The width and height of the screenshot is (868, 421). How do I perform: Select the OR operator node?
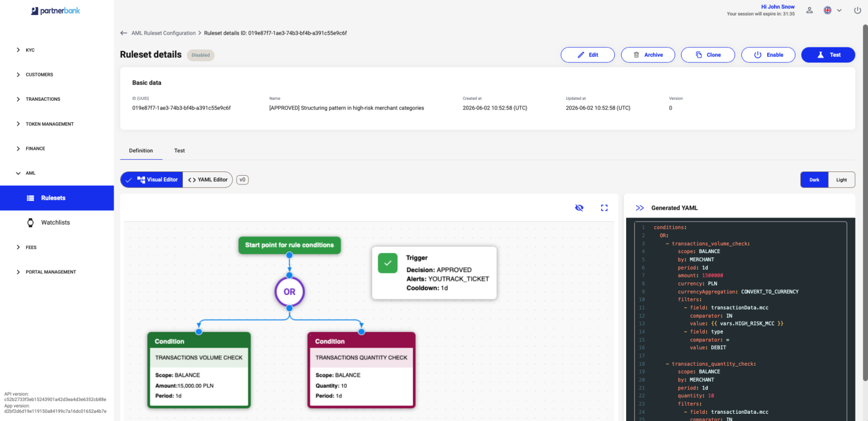289,292
